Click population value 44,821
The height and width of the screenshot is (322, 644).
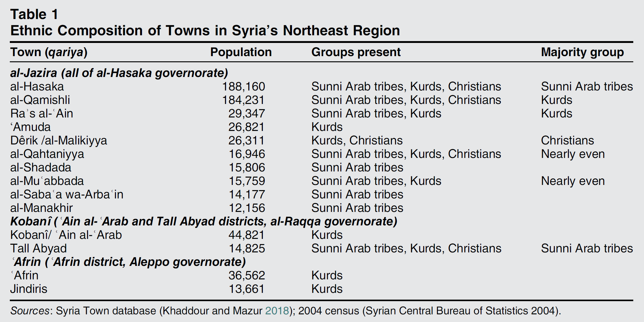click(246, 235)
